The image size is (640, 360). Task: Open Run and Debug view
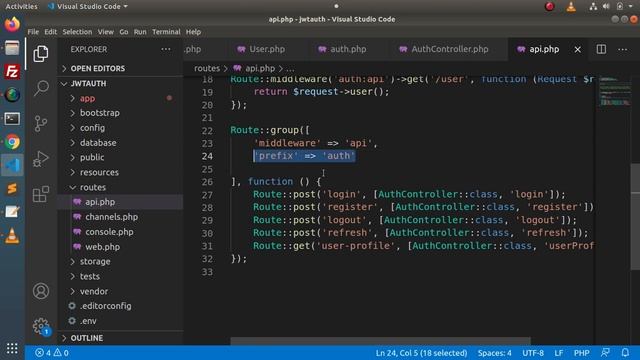coord(41,159)
